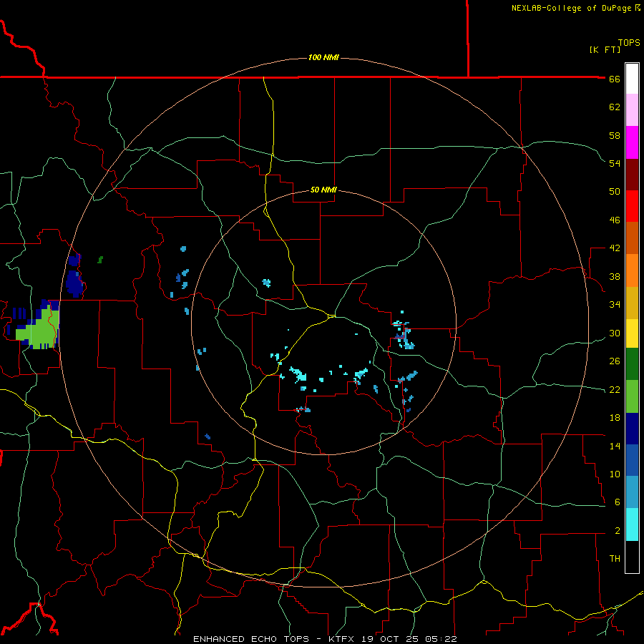Click the 22 legend value

(x=615, y=389)
